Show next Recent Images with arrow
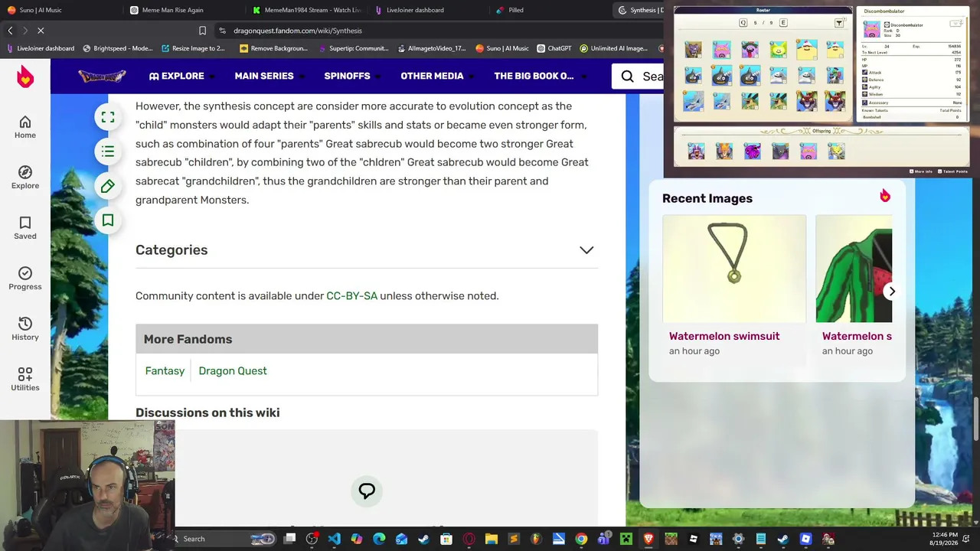 pyautogui.click(x=892, y=291)
